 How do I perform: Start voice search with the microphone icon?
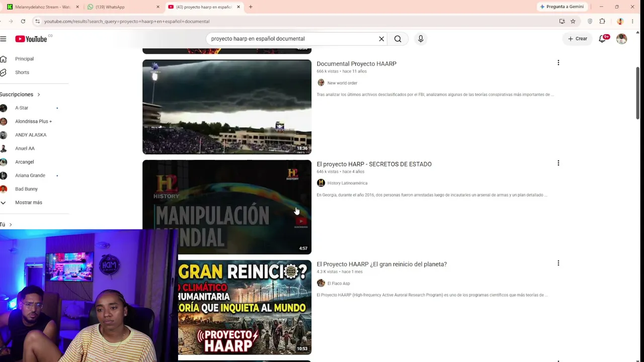(421, 39)
